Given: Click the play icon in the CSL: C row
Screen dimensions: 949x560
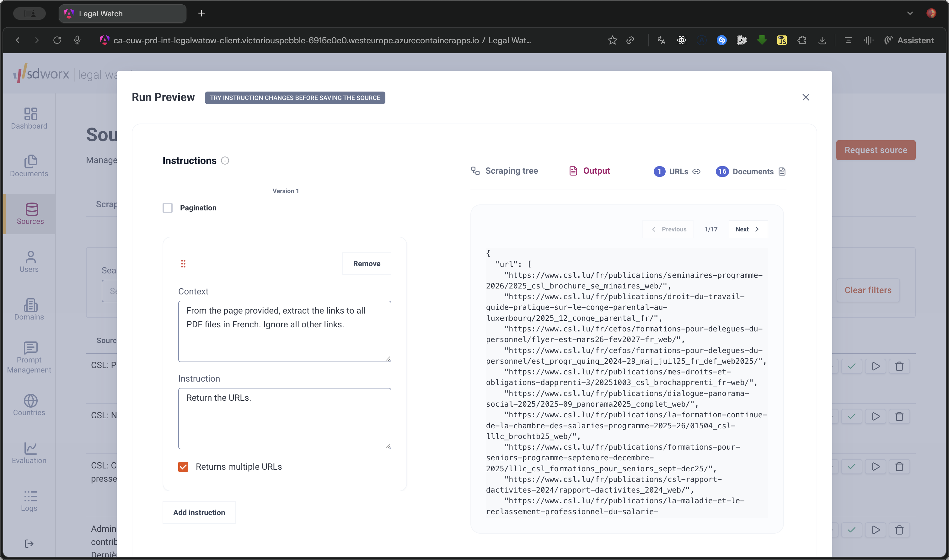Looking at the screenshot, I should [x=876, y=467].
